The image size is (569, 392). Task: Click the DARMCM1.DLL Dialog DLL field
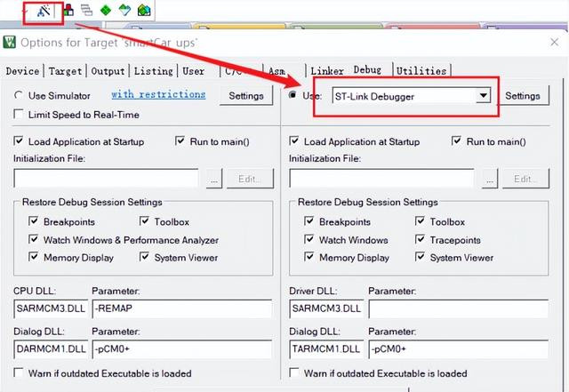pos(51,349)
